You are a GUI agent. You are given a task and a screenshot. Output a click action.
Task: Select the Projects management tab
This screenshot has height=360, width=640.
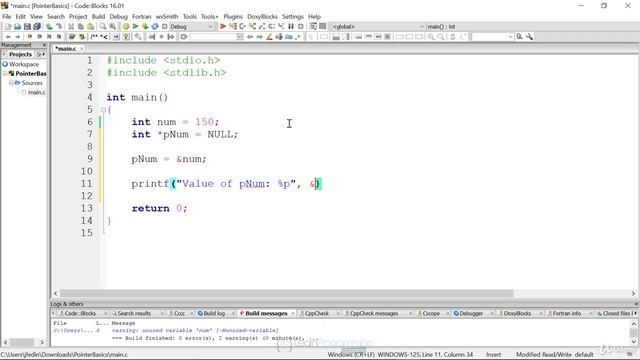click(x=20, y=54)
